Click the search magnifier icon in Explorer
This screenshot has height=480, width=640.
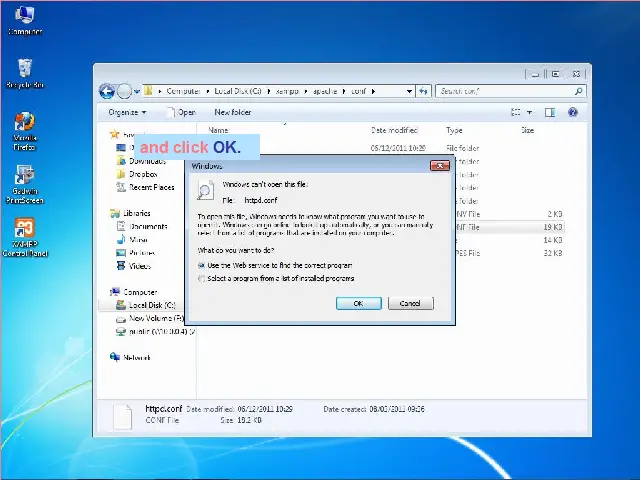pos(578,91)
